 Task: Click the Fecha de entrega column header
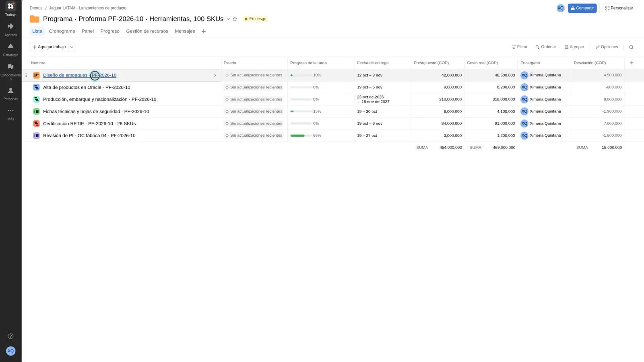[x=382, y=63]
